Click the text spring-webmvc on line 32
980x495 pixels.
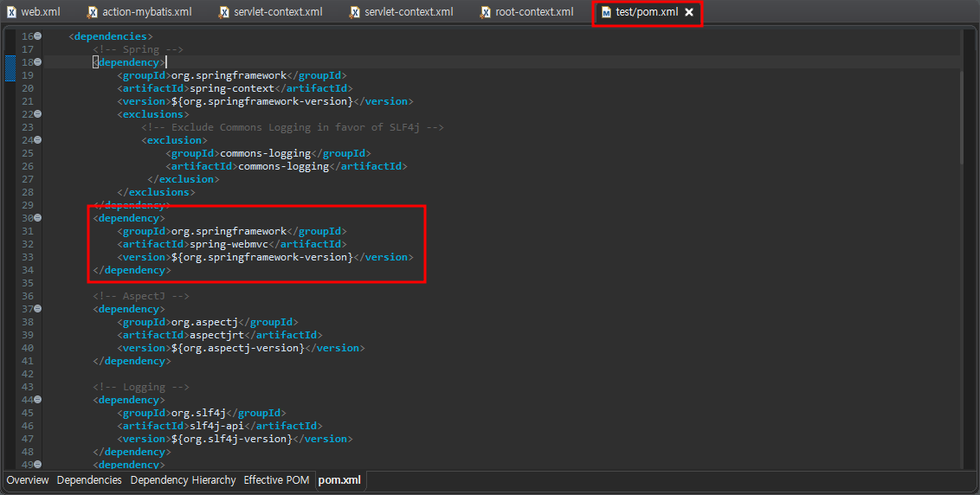(x=229, y=244)
